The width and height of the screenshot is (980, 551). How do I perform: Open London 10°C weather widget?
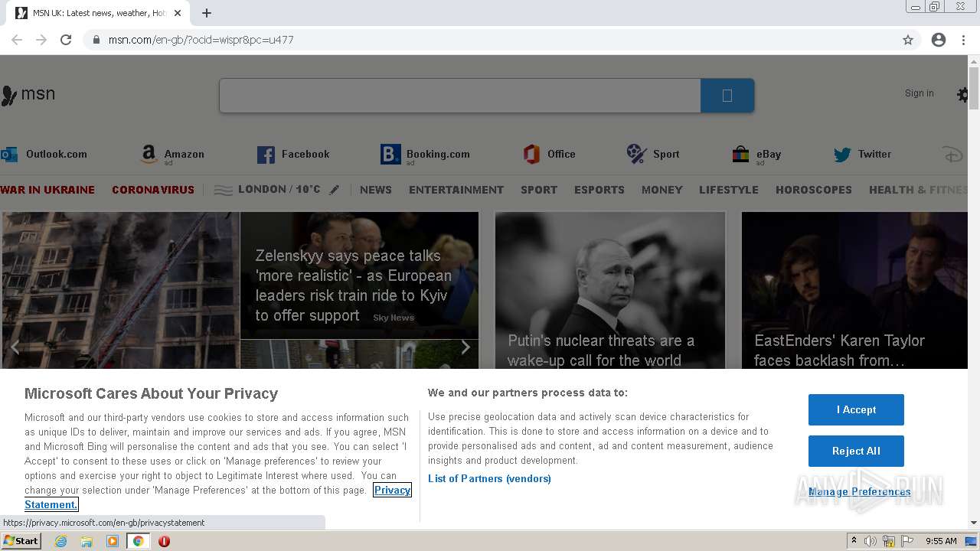tap(267, 190)
